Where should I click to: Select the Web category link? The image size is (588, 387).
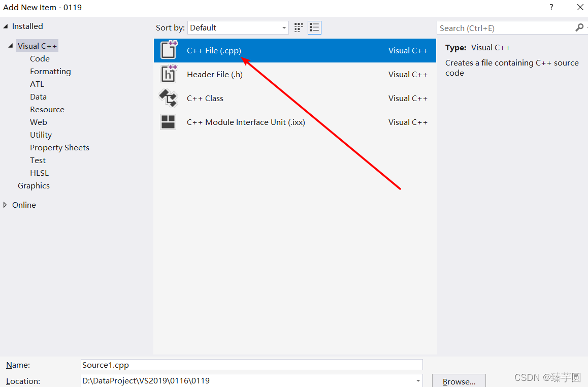38,122
